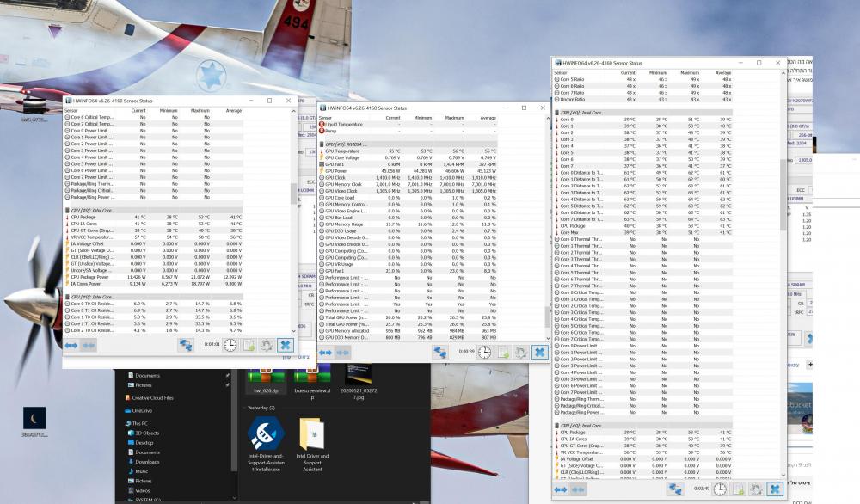The image size is (860, 504).
Task: Select the GPU Core Load row
Action: click(x=407, y=198)
